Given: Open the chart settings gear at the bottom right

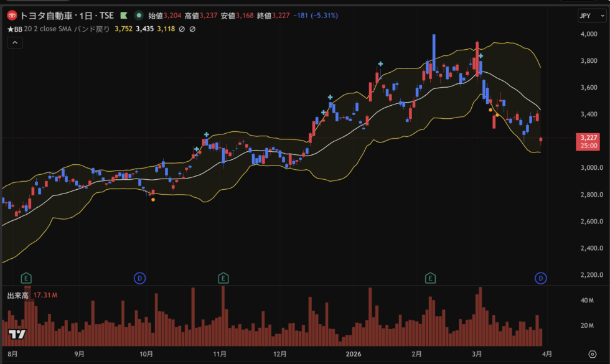Looking at the screenshot, I should coord(591,353).
